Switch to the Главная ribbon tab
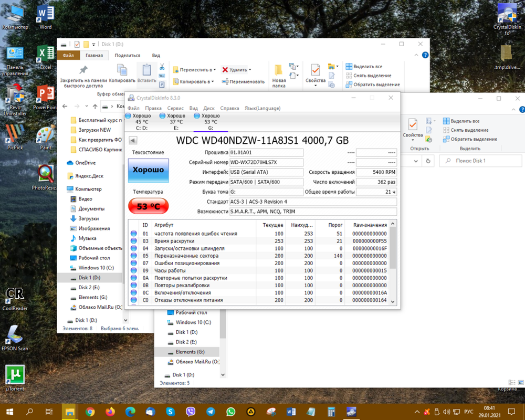 tap(94, 55)
